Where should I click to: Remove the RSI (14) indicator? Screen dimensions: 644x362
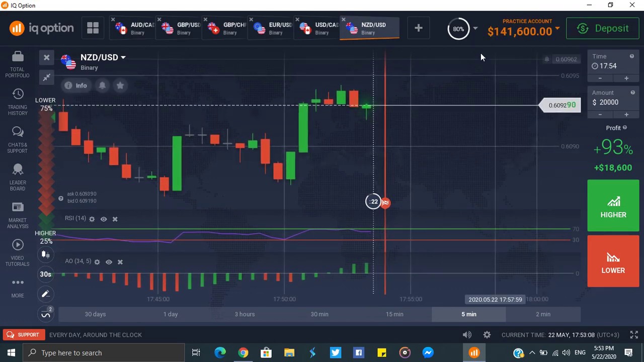(x=115, y=219)
